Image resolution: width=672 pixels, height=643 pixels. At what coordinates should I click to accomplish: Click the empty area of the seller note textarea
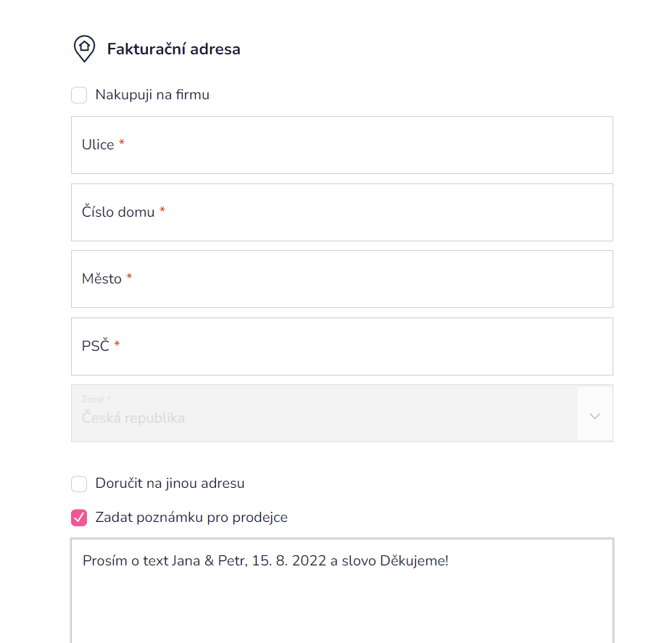click(342, 609)
